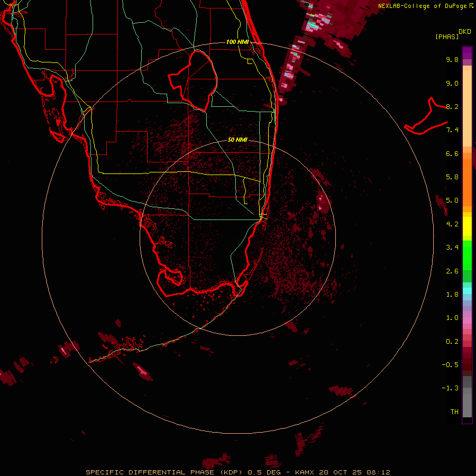Click the 08:12 timestamp in footer
Image resolution: width=476 pixels, height=476 pixels.
click(x=378, y=472)
